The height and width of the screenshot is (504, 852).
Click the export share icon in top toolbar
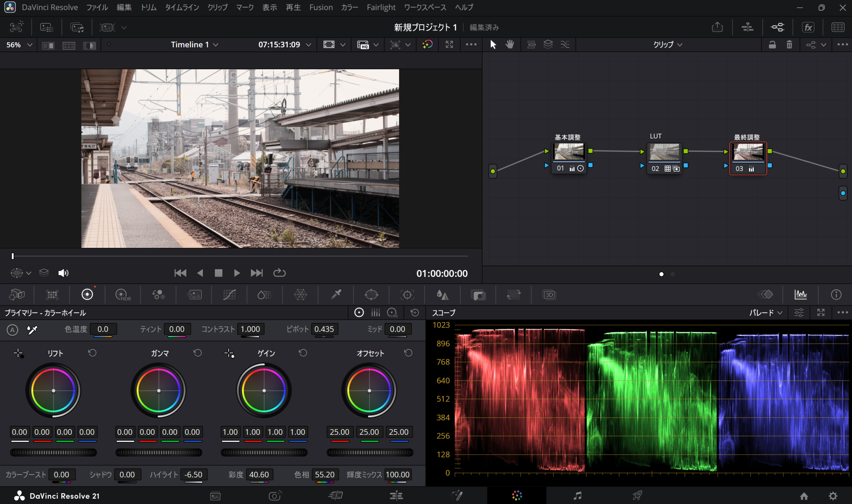[x=717, y=27]
